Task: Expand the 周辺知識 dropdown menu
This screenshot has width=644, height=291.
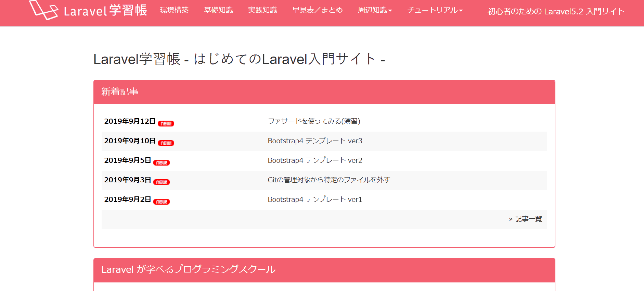Action: [375, 10]
